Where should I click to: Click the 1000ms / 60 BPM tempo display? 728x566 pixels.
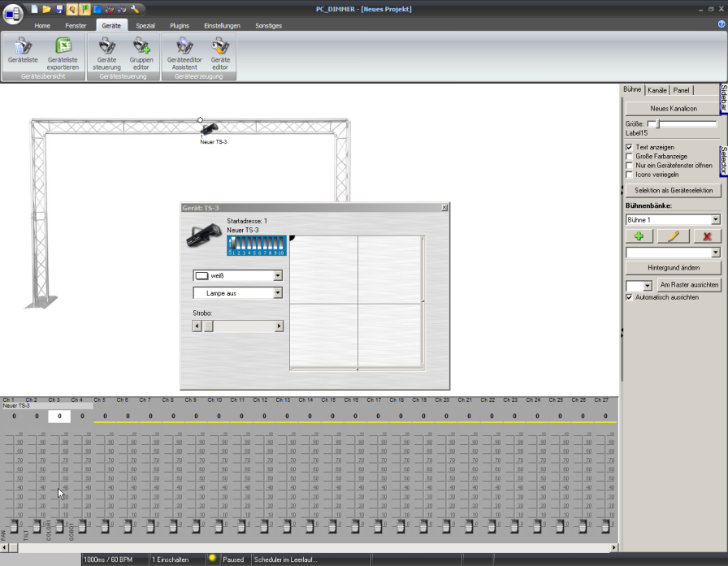coord(108,560)
